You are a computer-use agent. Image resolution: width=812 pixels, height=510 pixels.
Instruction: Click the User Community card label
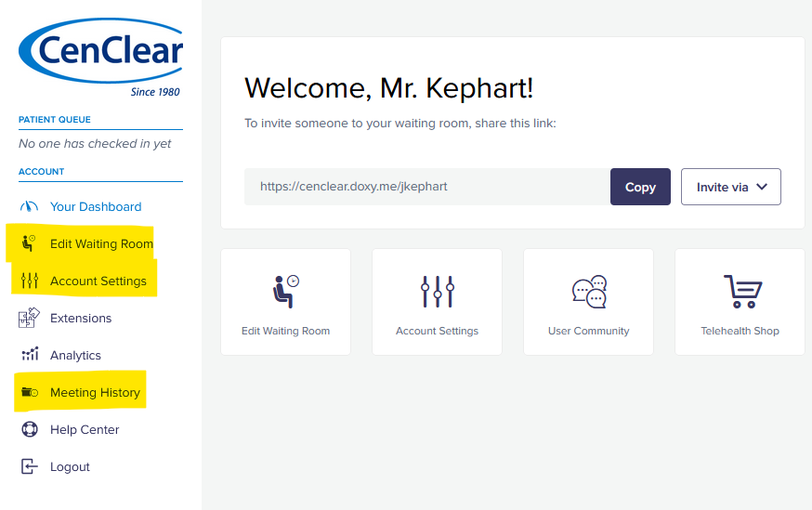[589, 331]
